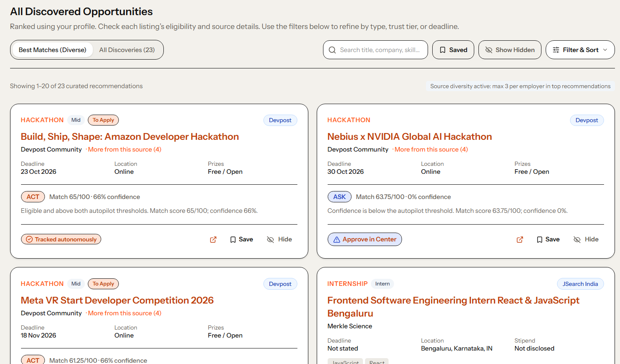The image size is (620, 364).
Task: Switch to All Discoveries (23) tab
Action: click(x=127, y=50)
